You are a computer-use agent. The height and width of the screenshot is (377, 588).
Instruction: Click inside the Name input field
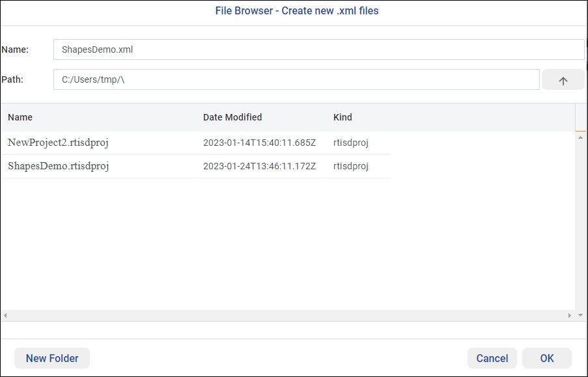[x=260, y=49]
